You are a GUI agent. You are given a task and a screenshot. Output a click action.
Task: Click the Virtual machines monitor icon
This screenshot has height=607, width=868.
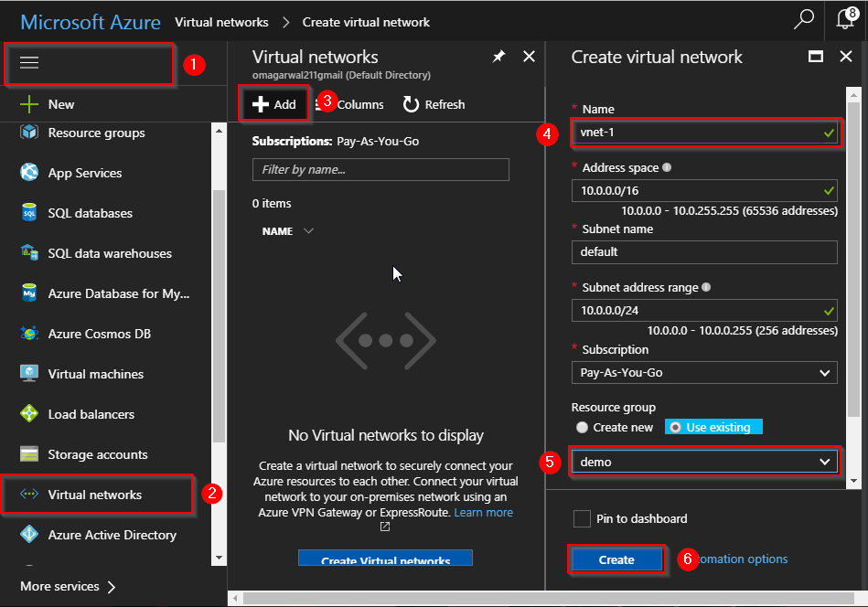28,374
